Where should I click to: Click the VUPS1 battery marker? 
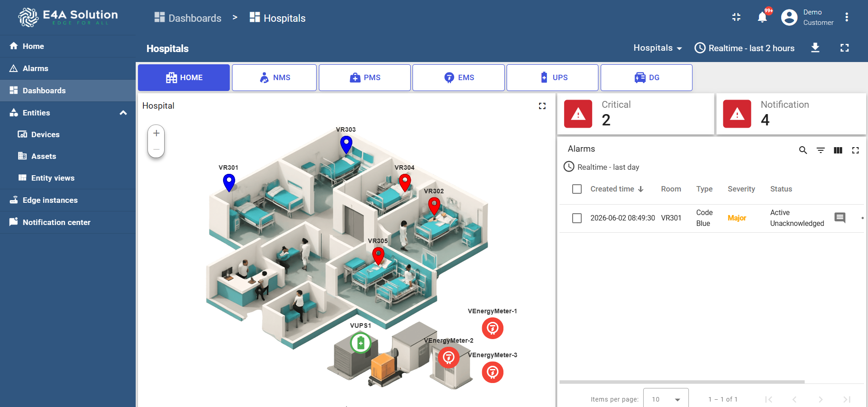360,343
